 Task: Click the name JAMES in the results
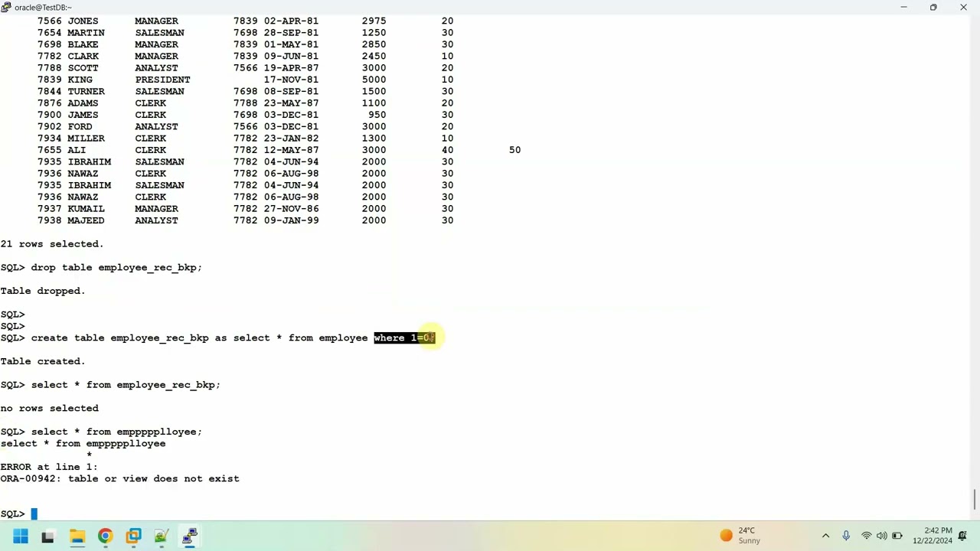click(x=83, y=115)
